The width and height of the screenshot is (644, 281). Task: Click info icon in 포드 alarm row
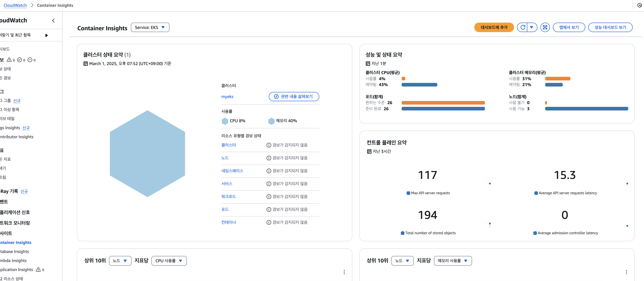tap(269, 209)
